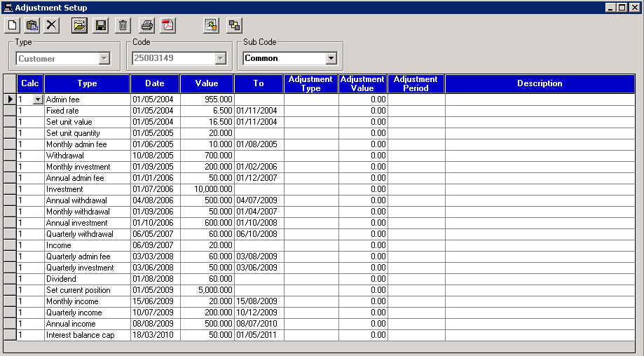Click the Description column header
The image size is (644, 356).
(540, 83)
